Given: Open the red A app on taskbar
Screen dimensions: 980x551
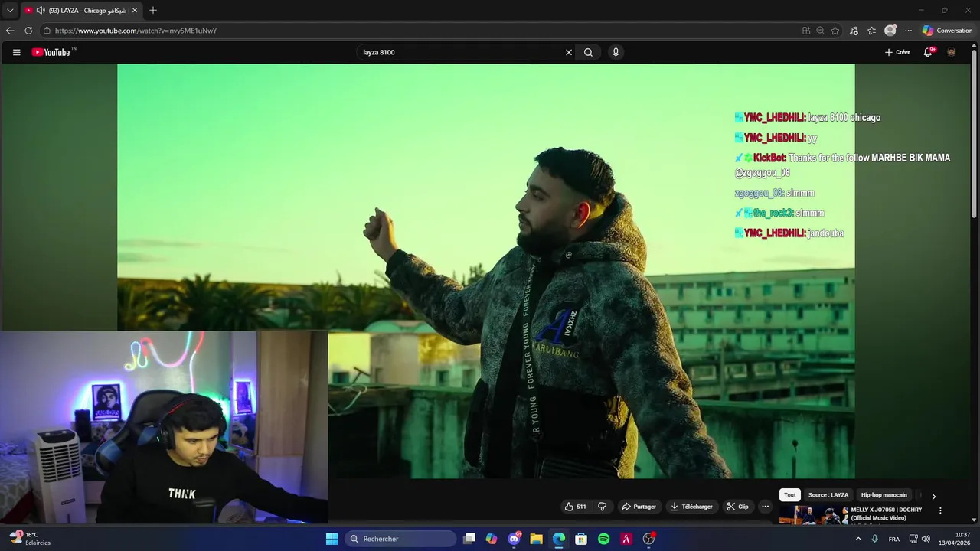Looking at the screenshot, I should click(626, 539).
